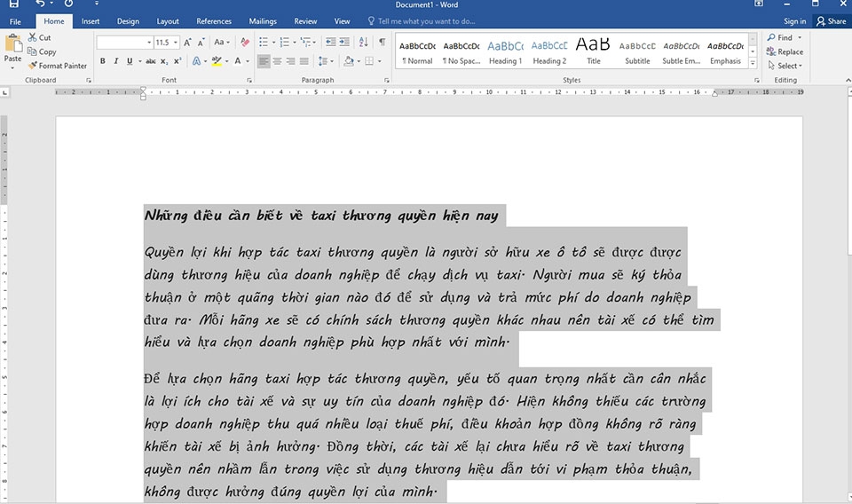
Task: Click the Format Painter tool
Action: pos(57,66)
